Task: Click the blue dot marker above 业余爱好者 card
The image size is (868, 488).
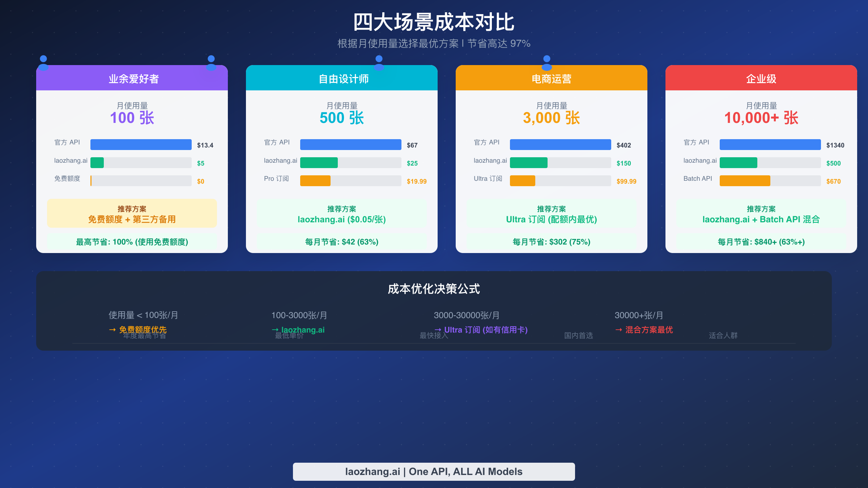Action: 43,58
